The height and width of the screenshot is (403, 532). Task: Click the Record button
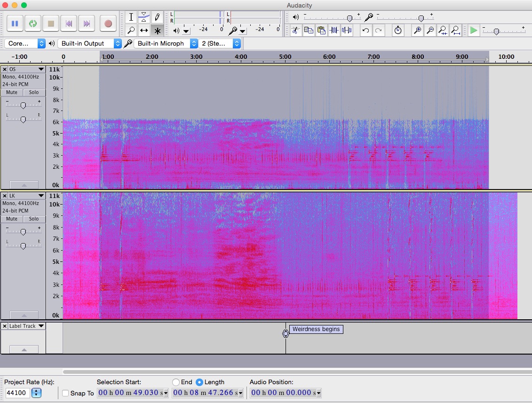[x=108, y=24]
